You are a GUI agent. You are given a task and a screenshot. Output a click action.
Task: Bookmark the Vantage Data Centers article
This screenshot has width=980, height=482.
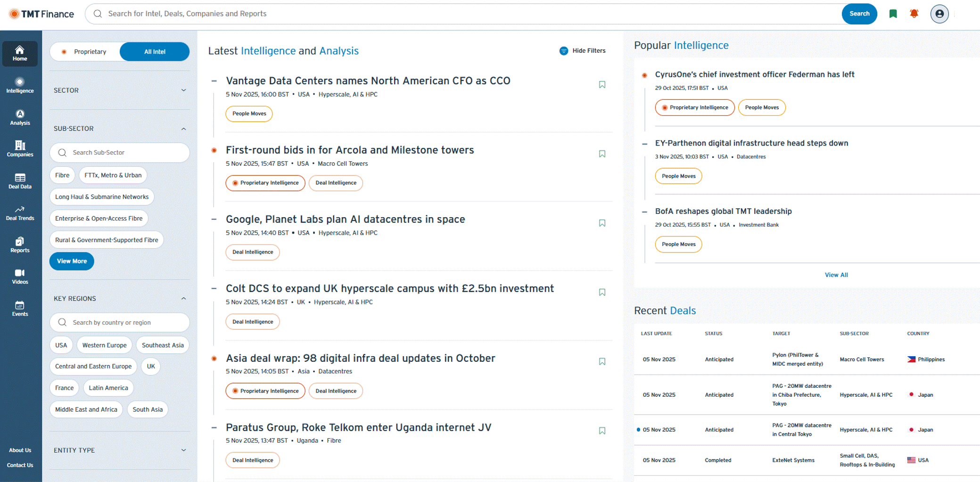(x=602, y=85)
